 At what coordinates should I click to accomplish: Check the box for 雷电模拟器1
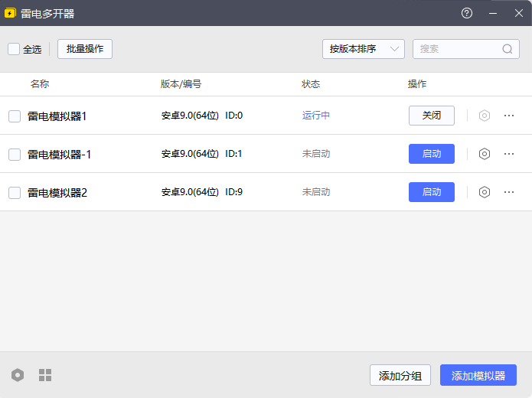(x=15, y=116)
